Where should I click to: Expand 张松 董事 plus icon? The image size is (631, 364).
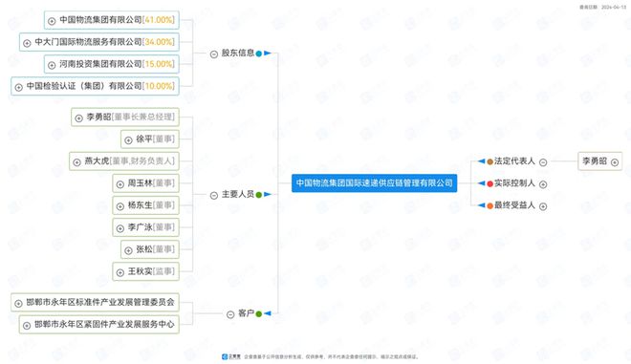click(x=128, y=250)
